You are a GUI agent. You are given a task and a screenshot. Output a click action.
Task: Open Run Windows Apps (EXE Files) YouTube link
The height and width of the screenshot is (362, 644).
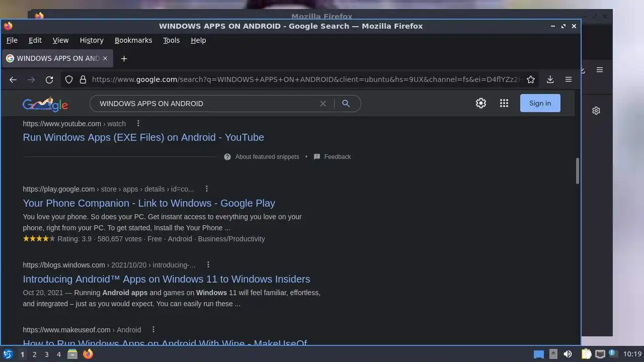coord(143,137)
